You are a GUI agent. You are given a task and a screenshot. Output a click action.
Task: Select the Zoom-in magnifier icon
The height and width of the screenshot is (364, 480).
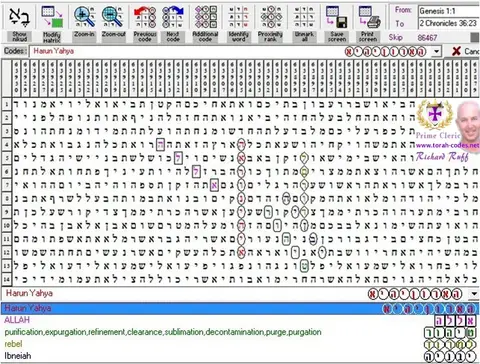pyautogui.click(x=84, y=17)
